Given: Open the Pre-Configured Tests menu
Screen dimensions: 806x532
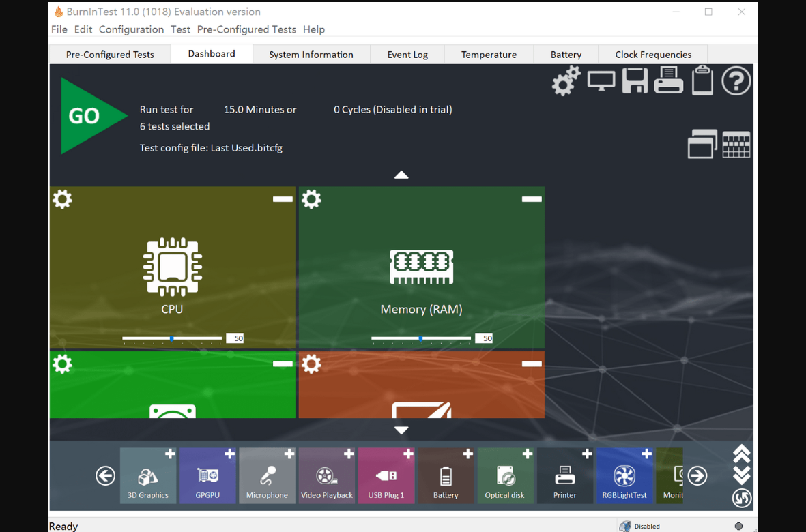Looking at the screenshot, I should click(x=247, y=29).
